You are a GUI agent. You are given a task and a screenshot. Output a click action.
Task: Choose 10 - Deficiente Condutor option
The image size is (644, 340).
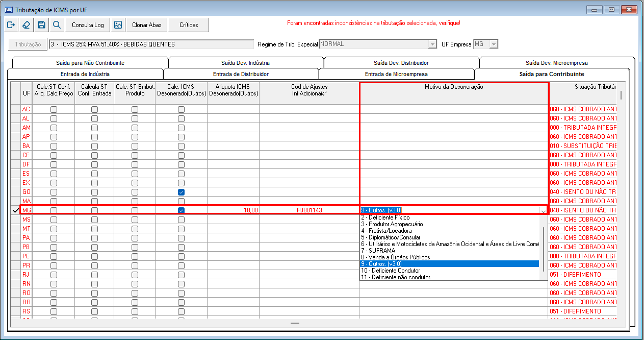point(450,271)
